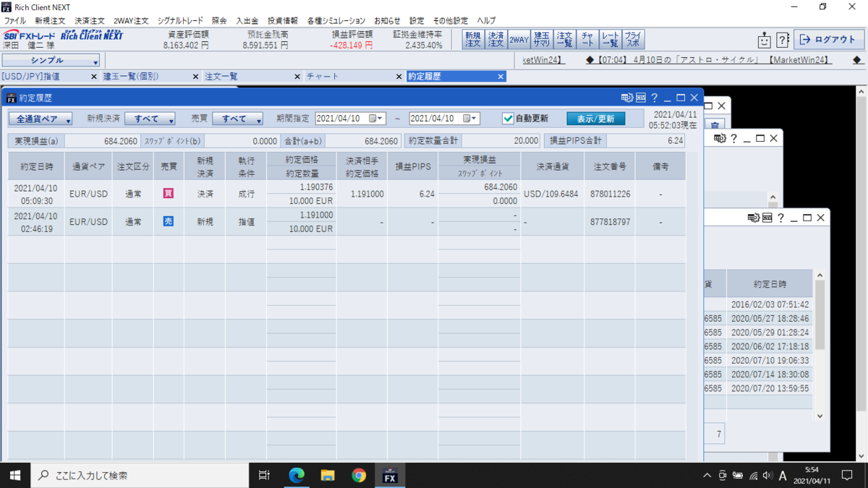This screenshot has width=868, height=488.
Task: Select order number 877818797
Action: [x=610, y=221]
